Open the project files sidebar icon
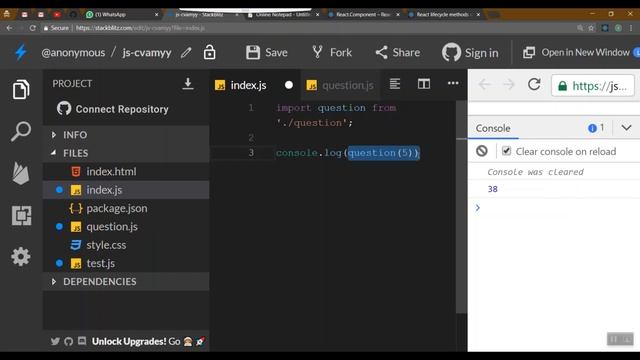This screenshot has height=360, width=640. coord(21,89)
